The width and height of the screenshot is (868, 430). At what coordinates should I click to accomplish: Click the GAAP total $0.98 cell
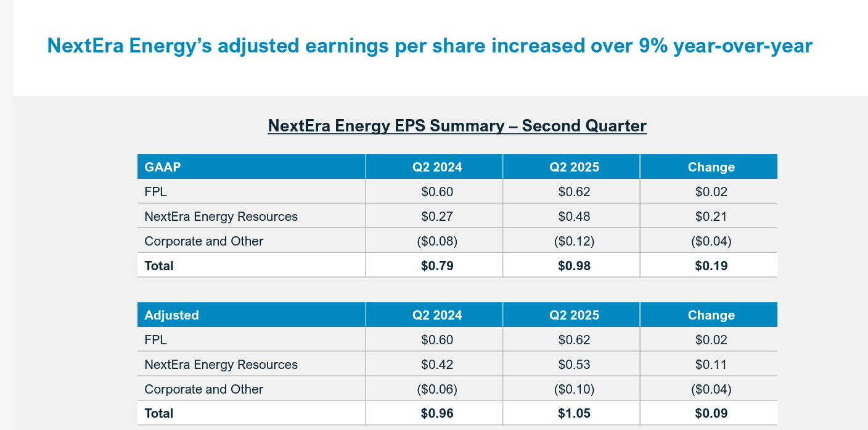574,266
